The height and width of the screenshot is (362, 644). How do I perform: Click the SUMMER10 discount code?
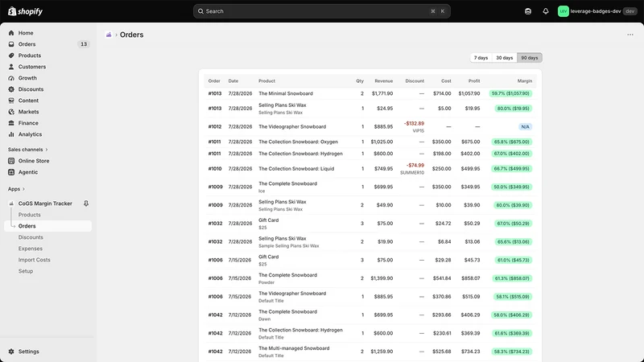(412, 173)
